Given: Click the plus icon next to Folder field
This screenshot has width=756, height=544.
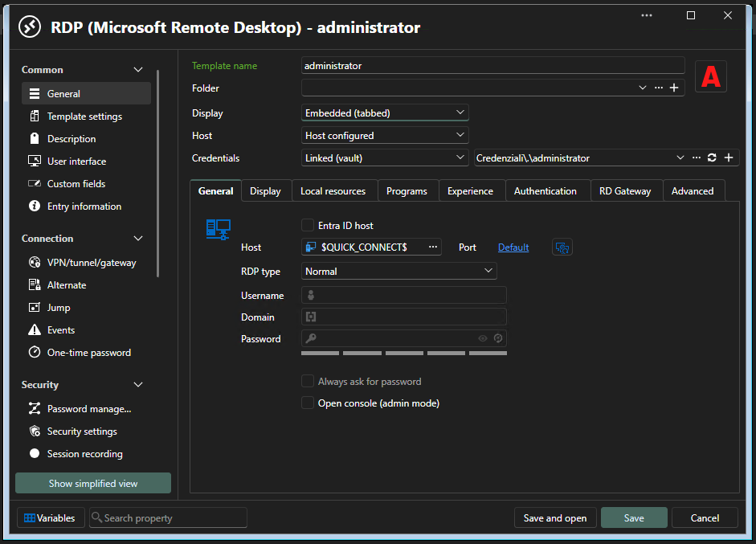Looking at the screenshot, I should click(674, 88).
